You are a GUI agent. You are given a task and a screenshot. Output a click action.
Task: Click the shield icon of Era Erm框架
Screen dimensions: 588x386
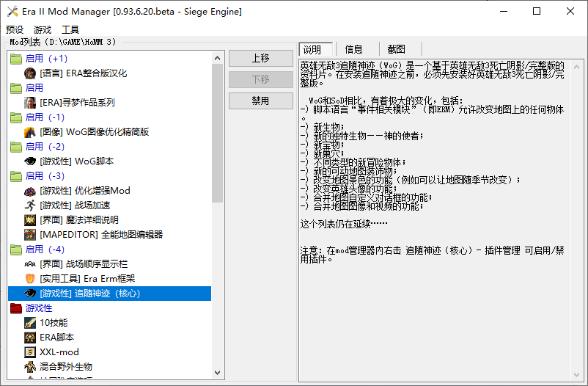point(30,279)
